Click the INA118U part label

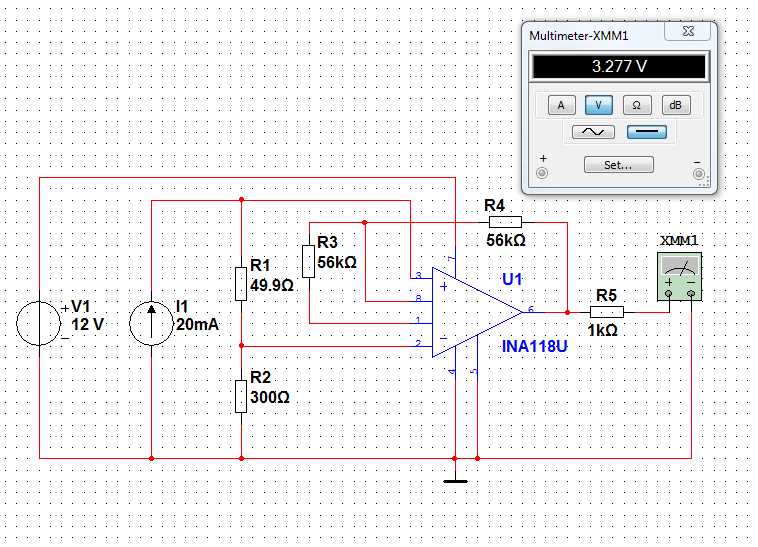(535, 346)
